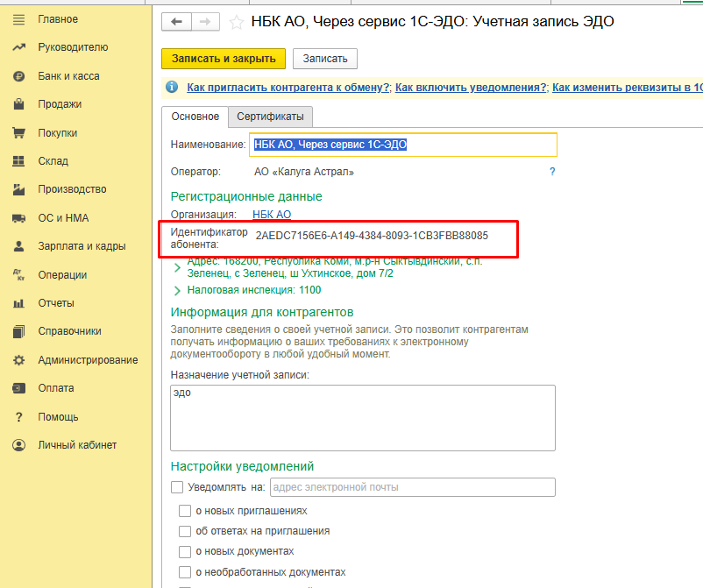The image size is (703, 588).
Task: Click the Администрирование gear icon
Action: click(18, 360)
